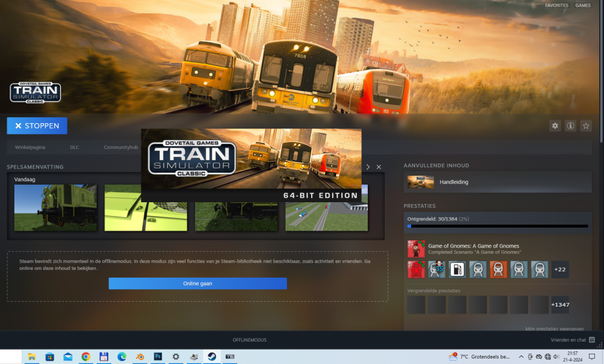Close the game summary panel
This screenshot has width=604, height=364.
coord(379,167)
